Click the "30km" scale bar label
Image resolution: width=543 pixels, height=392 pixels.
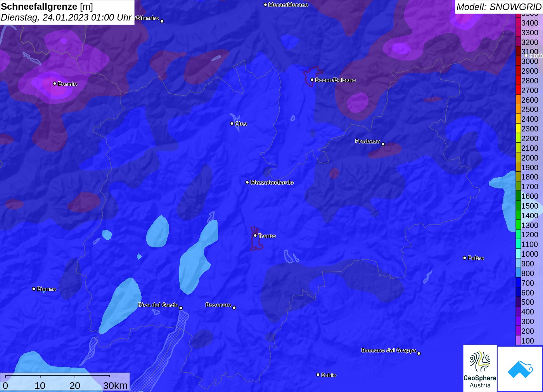[115, 385]
